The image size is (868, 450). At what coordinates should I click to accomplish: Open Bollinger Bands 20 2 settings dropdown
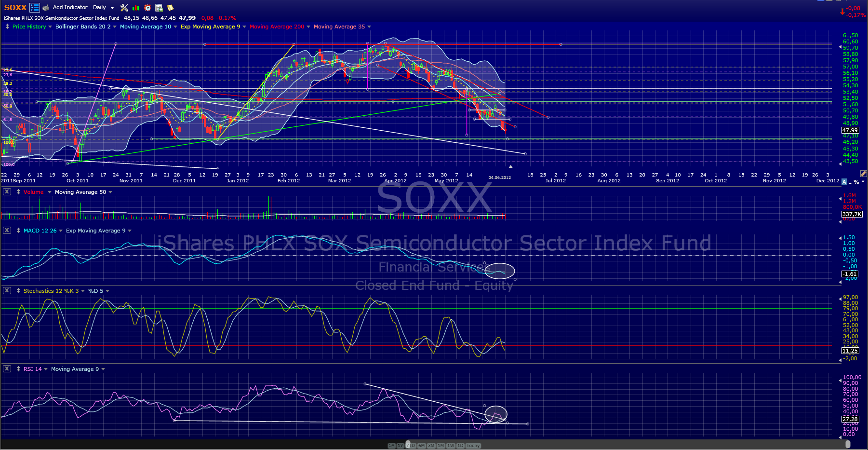click(115, 27)
